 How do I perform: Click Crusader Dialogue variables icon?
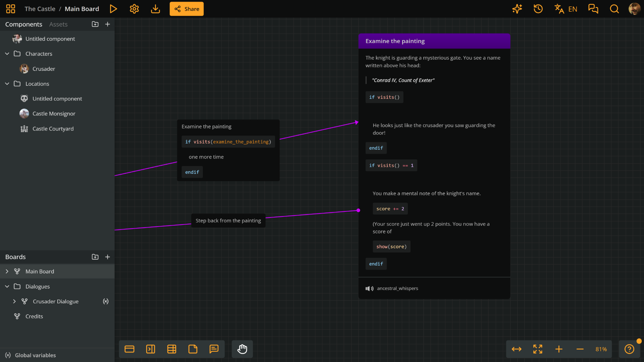pos(106,301)
